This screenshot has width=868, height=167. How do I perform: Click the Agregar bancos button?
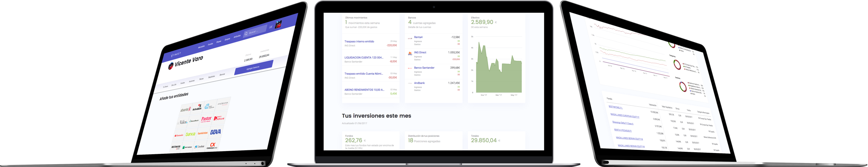point(253,68)
